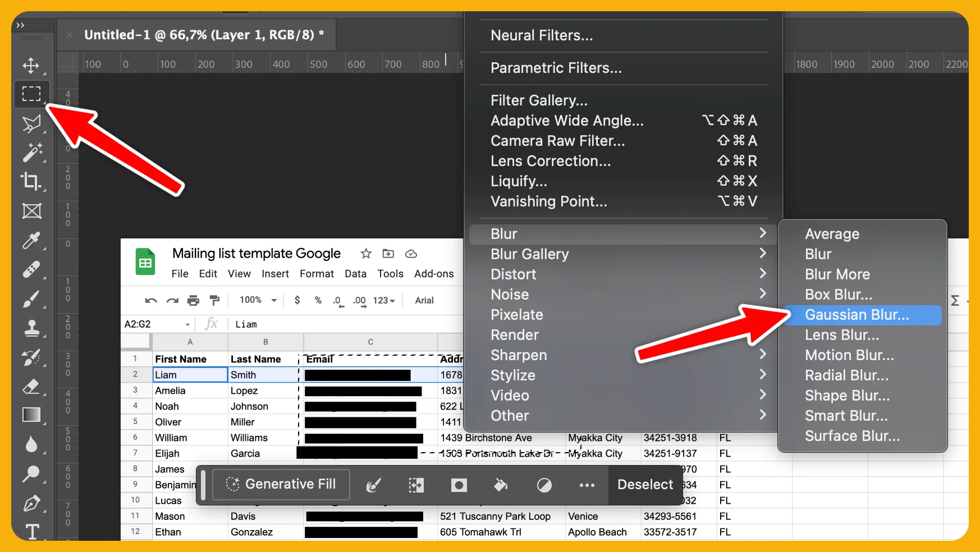The width and height of the screenshot is (980, 552).
Task: Select the Move tool
Action: pyautogui.click(x=31, y=65)
